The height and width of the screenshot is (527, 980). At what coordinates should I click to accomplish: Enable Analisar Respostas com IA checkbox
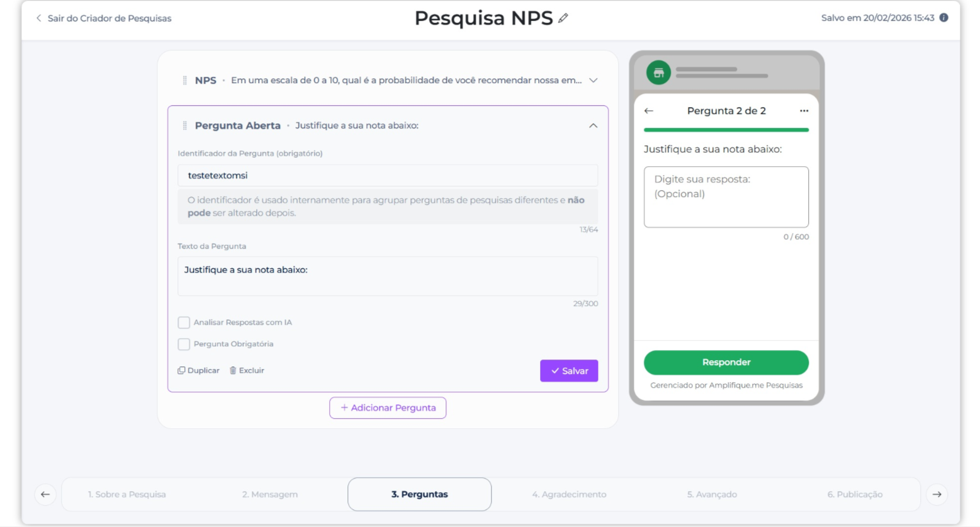tap(184, 323)
